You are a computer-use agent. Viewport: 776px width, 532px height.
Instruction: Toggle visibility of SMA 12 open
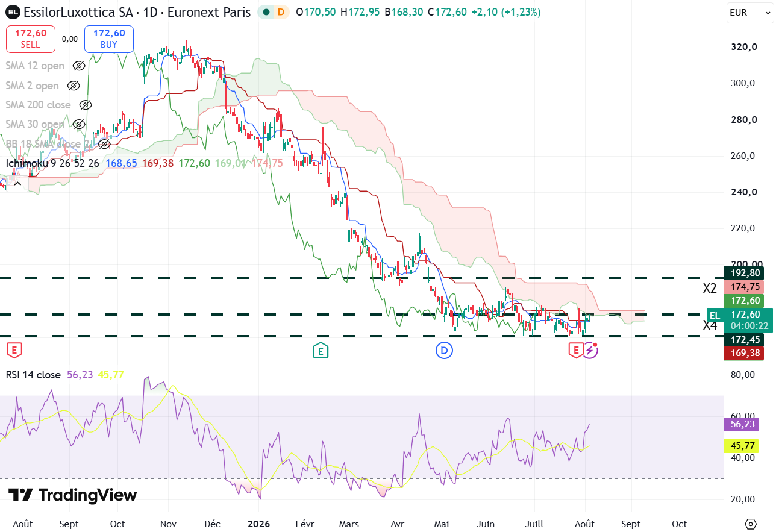pyautogui.click(x=79, y=66)
